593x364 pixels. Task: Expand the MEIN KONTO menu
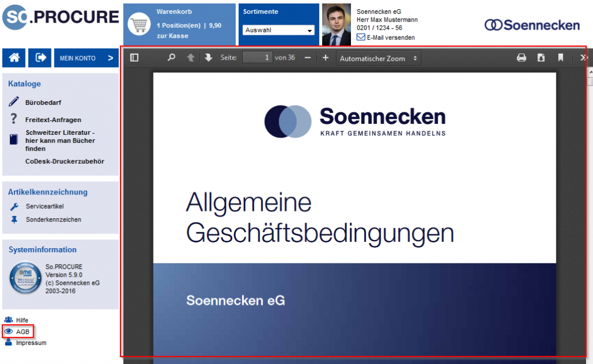point(86,58)
